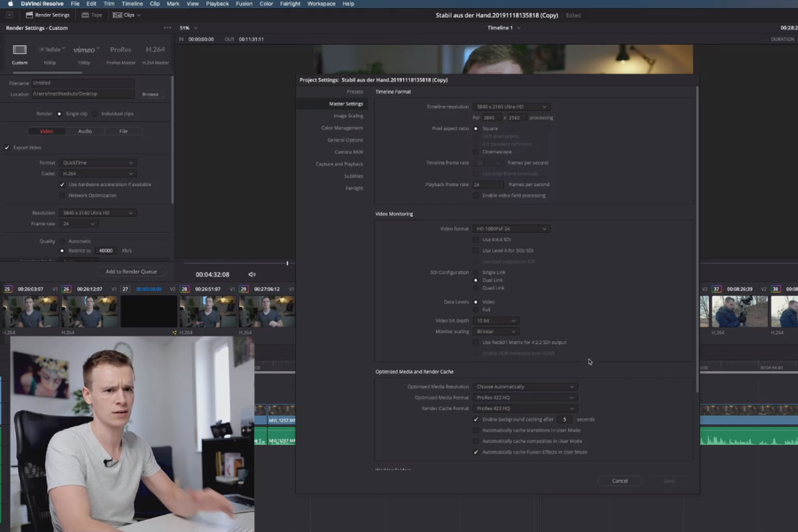
Task: Toggle Automatically cache Fusion Effects checkbox
Action: (x=475, y=452)
